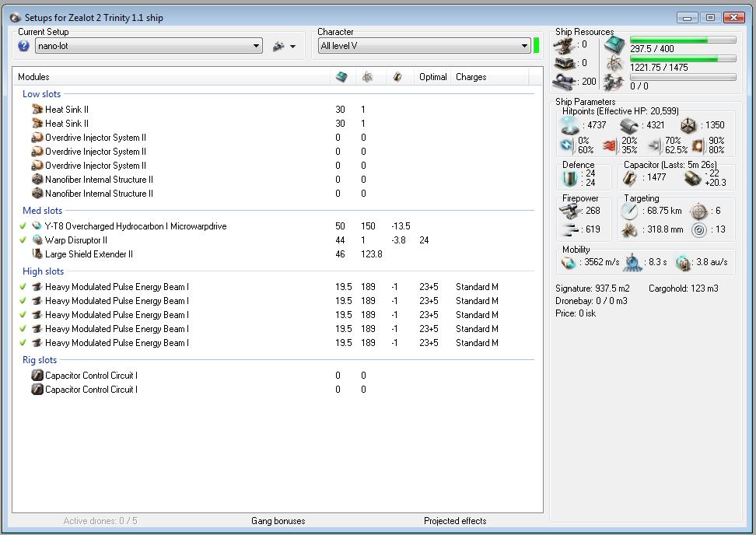The width and height of the screenshot is (756, 535).
Task: Click the max locked targets icon
Action: tap(698, 211)
